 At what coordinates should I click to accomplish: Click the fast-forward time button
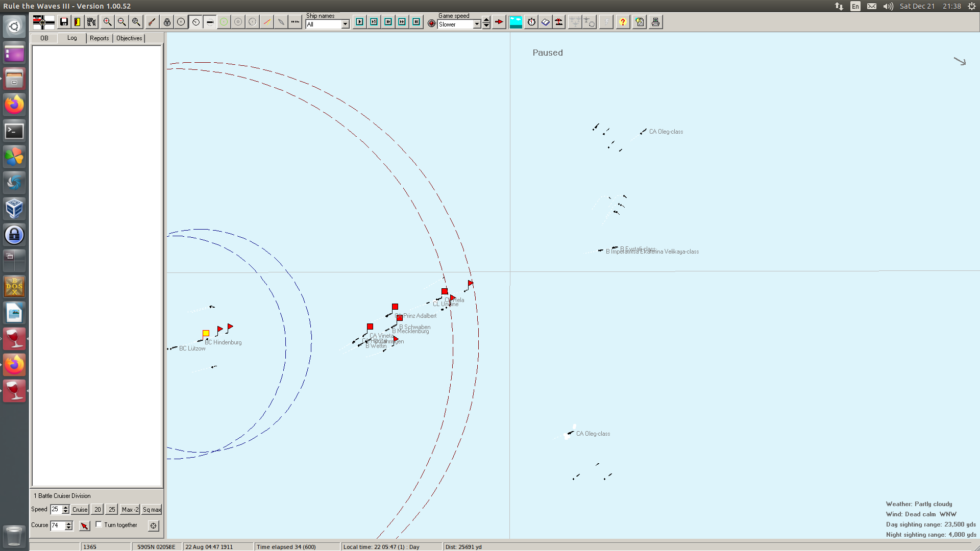pyautogui.click(x=402, y=22)
